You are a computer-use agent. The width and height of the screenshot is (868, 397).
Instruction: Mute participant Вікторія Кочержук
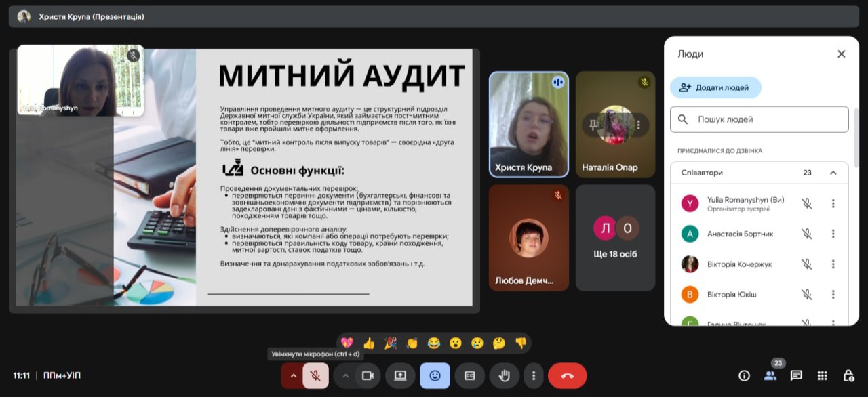[807, 264]
